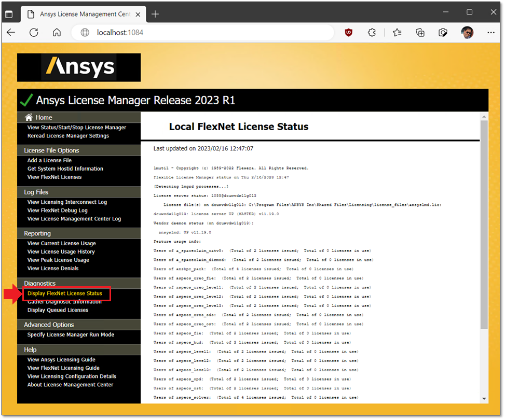Click the content pane scroll up arrow
Screen dimensions: 505x420
(x=484, y=116)
